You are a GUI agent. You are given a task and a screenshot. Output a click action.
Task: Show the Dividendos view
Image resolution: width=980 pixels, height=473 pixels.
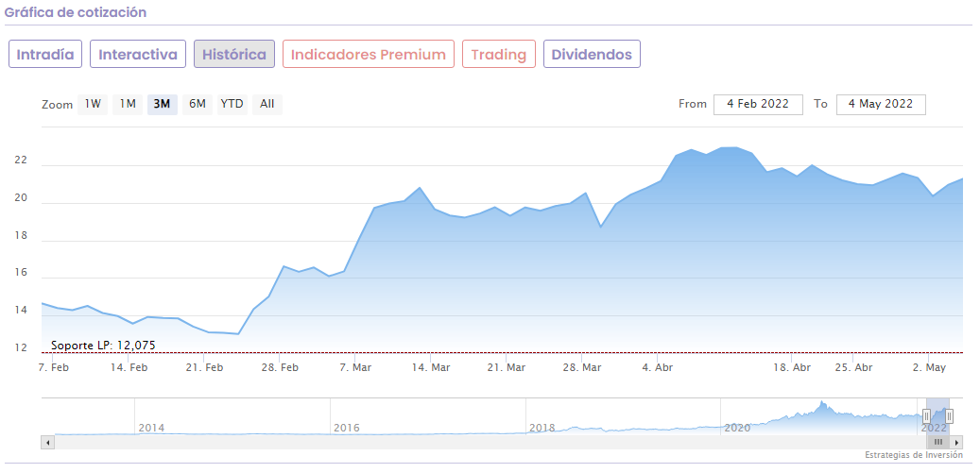click(x=592, y=55)
